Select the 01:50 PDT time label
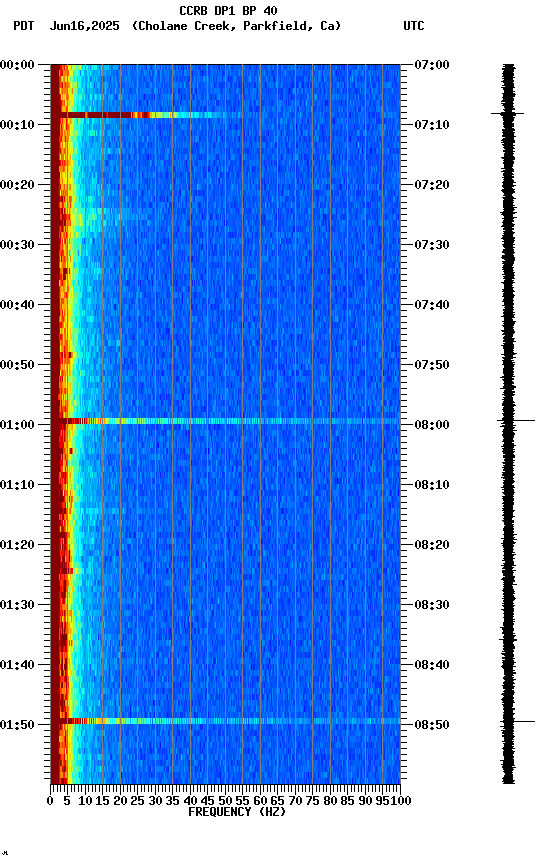Screen dimensions: 552x864 tap(17, 725)
